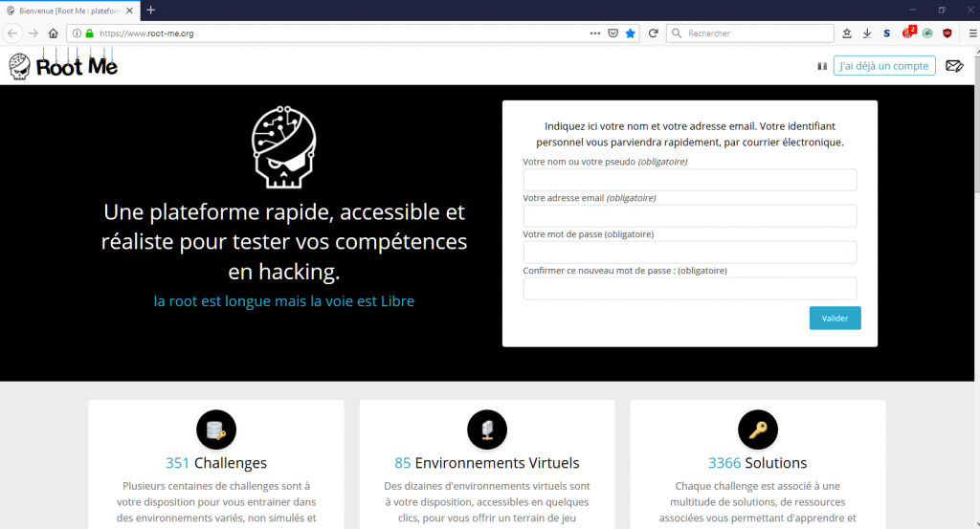The height and width of the screenshot is (529, 980).
Task: Open the page actions three-dots menu
Action: [595, 33]
